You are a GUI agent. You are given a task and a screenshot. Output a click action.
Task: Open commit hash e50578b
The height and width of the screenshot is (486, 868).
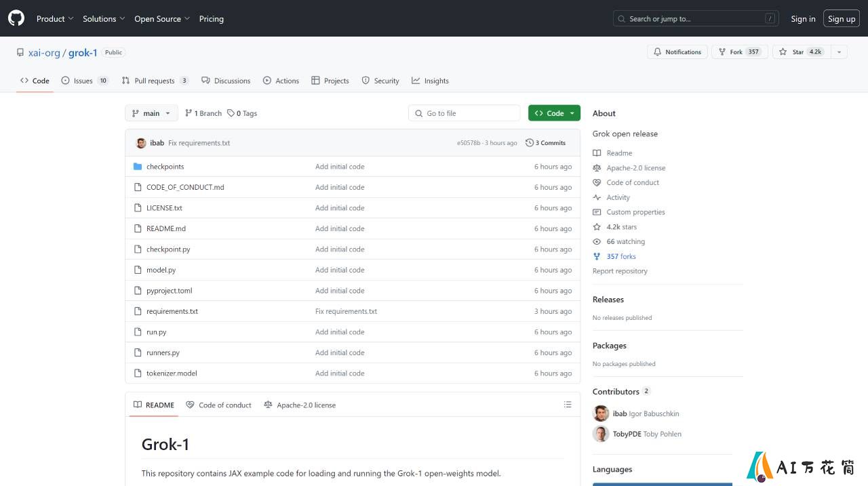[469, 143]
